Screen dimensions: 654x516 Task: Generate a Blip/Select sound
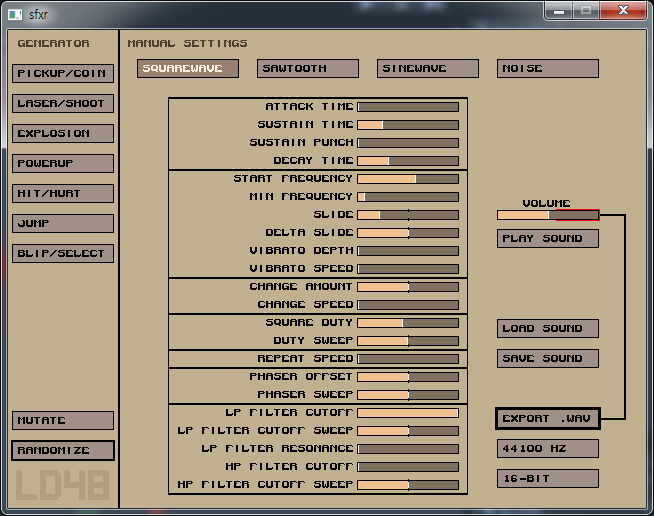[x=63, y=254]
